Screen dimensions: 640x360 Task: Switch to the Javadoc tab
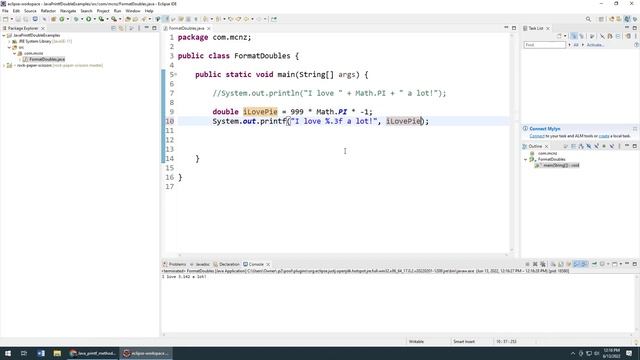click(x=200, y=264)
